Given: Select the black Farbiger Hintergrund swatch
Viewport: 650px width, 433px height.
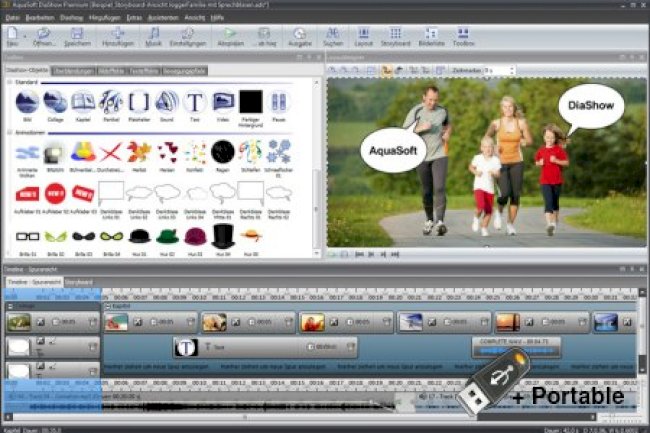Looking at the screenshot, I should (250, 102).
